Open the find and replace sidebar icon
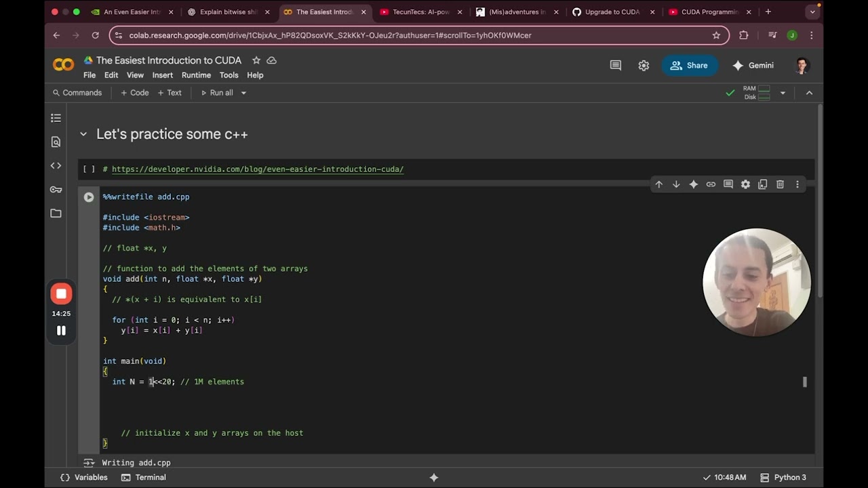868x488 pixels. click(x=56, y=142)
